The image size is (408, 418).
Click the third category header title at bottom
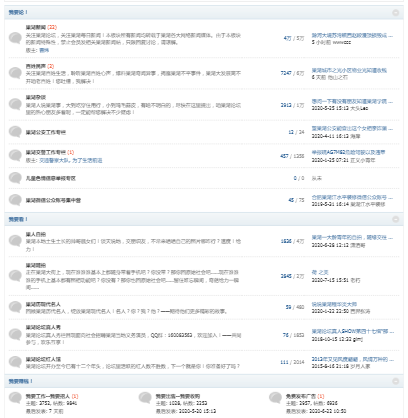point(20,381)
